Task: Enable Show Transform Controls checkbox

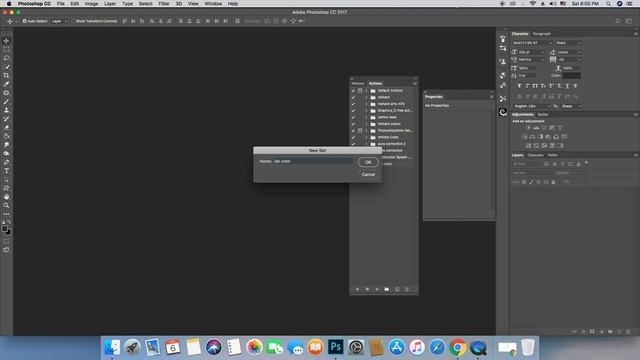Action: point(73,21)
